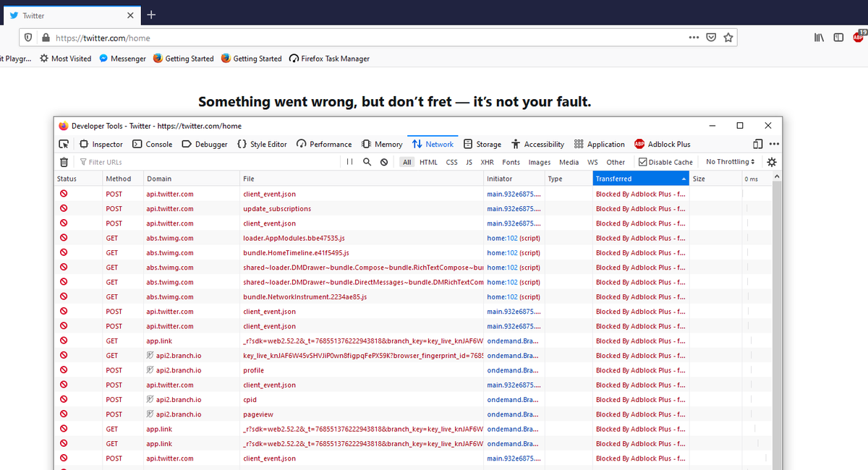Open Developer Tools settings gear
Image resolution: width=868 pixels, height=470 pixels.
[x=771, y=162]
